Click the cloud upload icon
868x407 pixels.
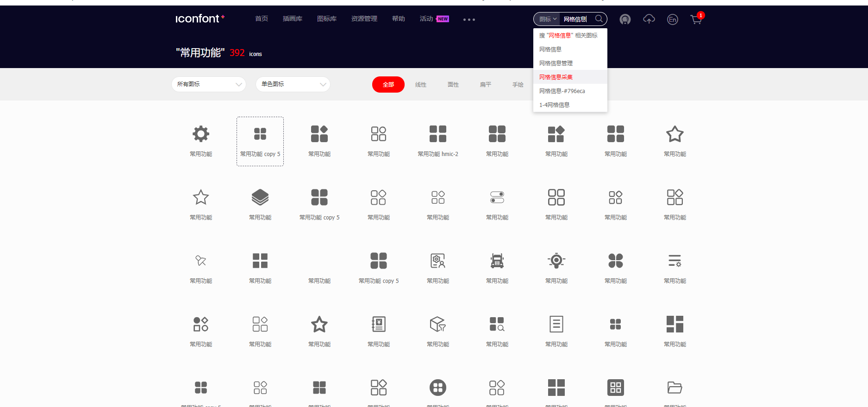[649, 19]
